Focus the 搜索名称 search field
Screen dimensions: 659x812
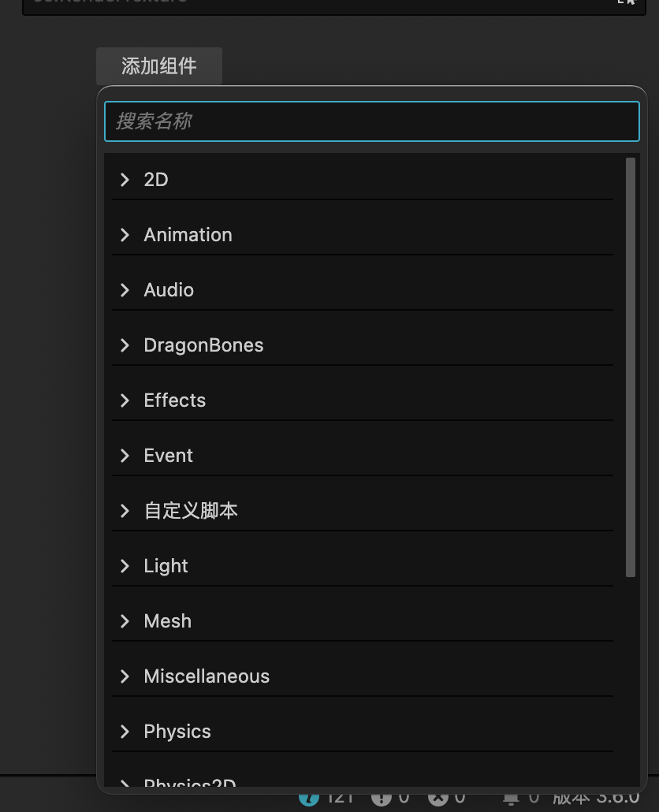pyautogui.click(x=371, y=121)
